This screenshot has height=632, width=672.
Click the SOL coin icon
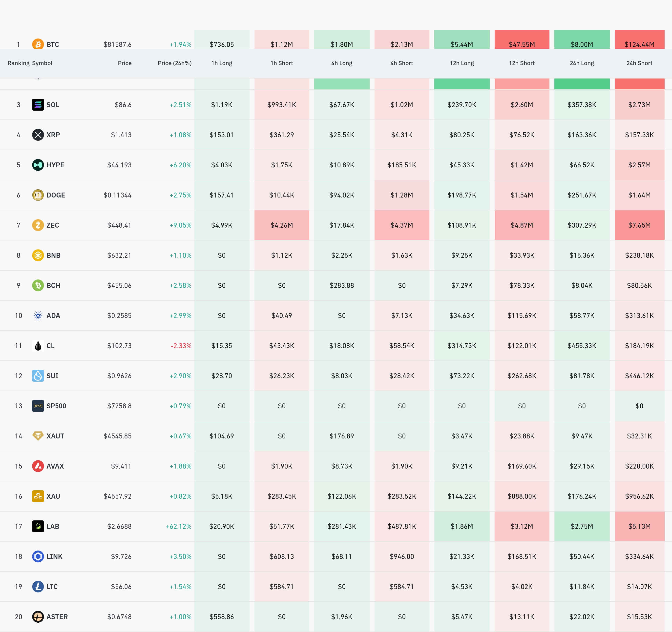(38, 105)
